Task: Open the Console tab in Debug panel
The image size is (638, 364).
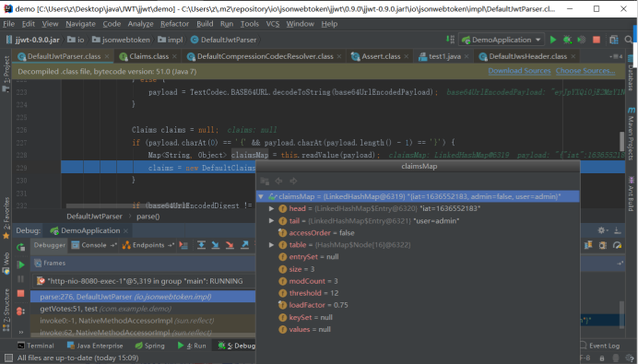Action: pos(94,245)
